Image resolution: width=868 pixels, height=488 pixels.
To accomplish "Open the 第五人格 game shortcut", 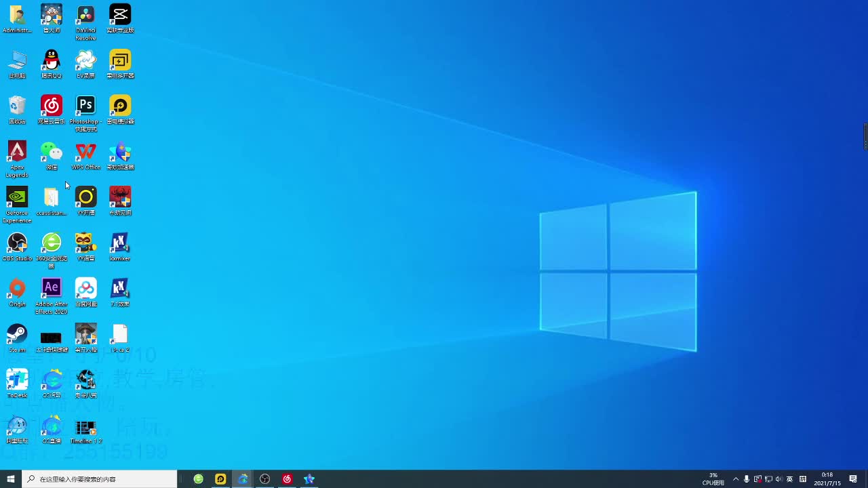I will tap(85, 338).
